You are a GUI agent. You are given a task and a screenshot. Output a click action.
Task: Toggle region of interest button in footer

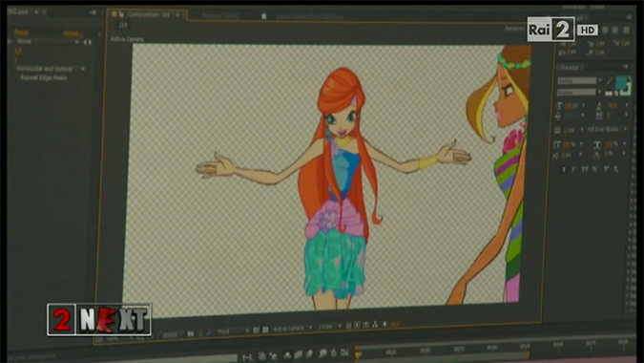tap(256, 331)
